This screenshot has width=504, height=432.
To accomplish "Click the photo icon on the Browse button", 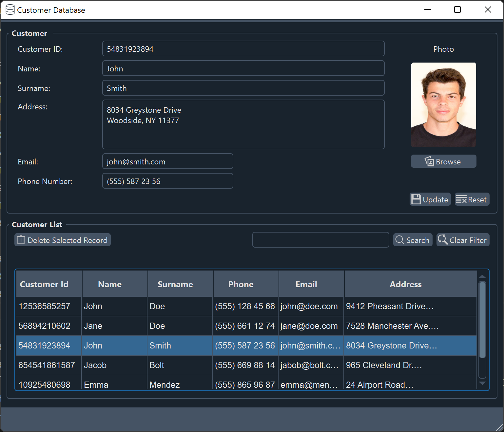I will click(429, 161).
